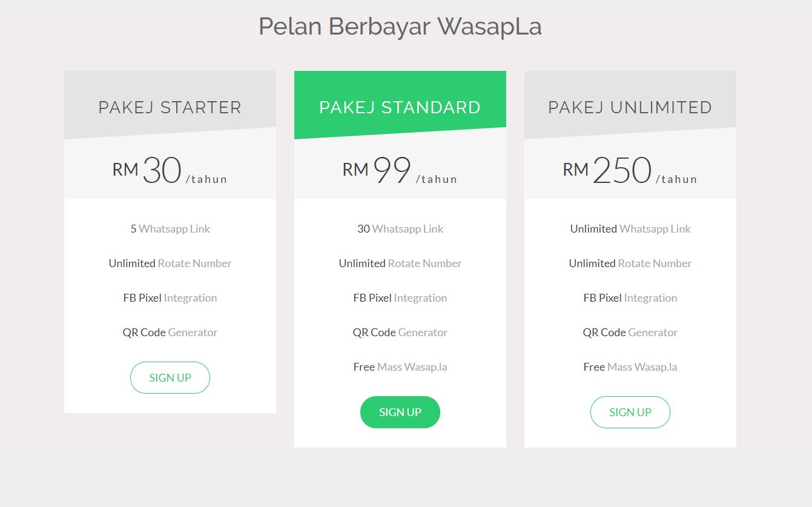Image resolution: width=812 pixels, height=507 pixels.
Task: Select the PAKEJ STARTER header
Action: coord(170,107)
